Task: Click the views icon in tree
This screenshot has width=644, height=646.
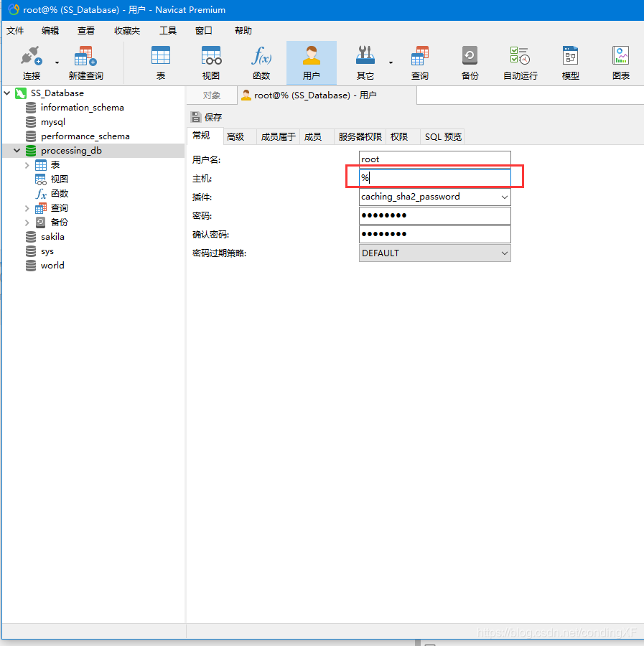Action: coord(41,179)
